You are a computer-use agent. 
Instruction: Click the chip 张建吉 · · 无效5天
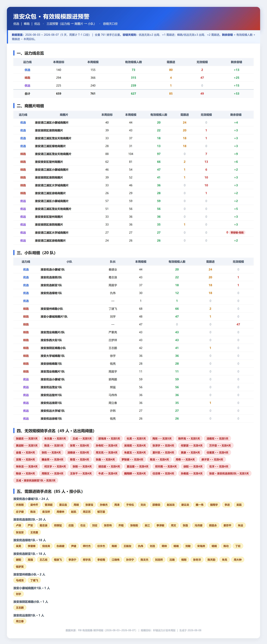coord(27,438)
